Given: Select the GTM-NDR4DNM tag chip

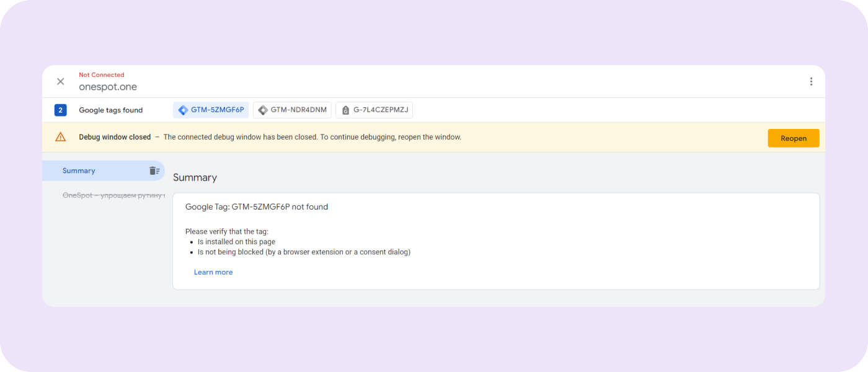Looking at the screenshot, I should [292, 110].
